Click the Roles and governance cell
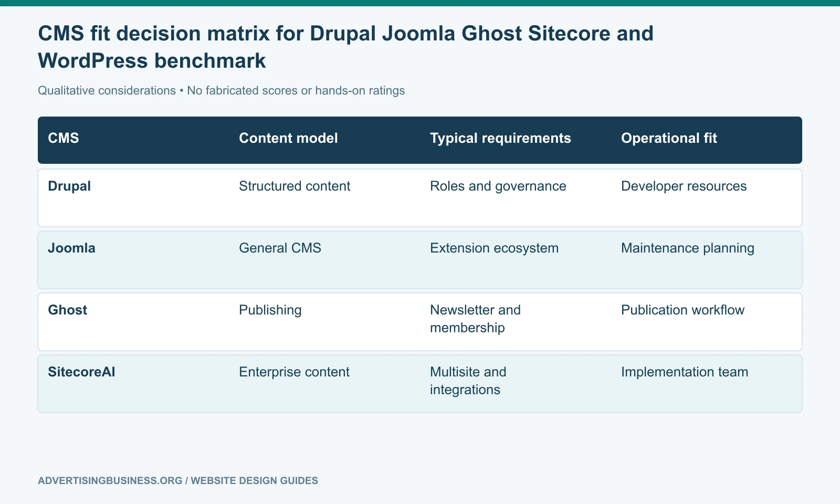Viewport: 840px width, 504px height. coord(498,186)
